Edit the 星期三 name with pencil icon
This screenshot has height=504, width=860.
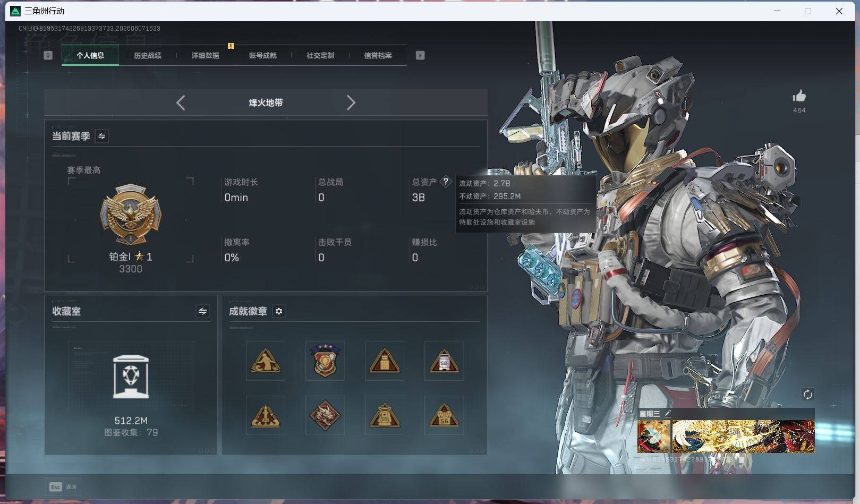click(x=668, y=413)
